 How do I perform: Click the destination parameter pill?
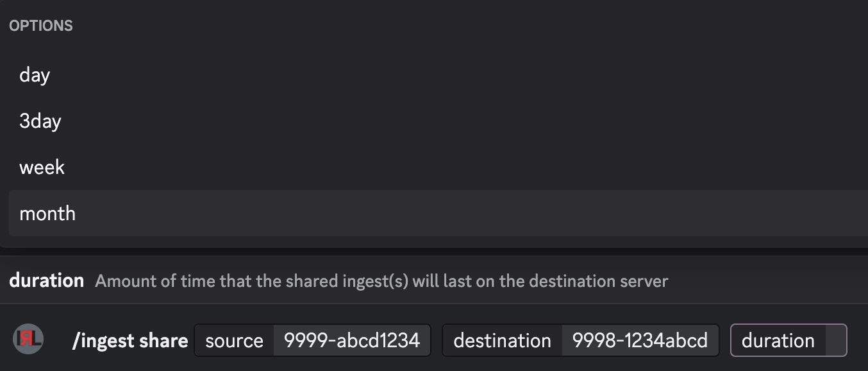(x=580, y=340)
